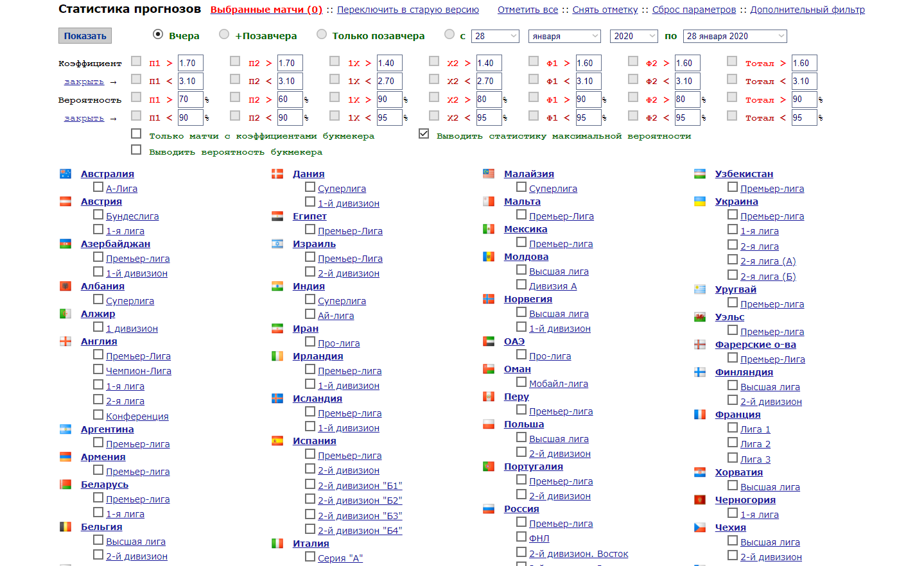Uncheck Выводить статистику максимальной вероятности
The width and height of the screenshot is (924, 566).
[424, 133]
